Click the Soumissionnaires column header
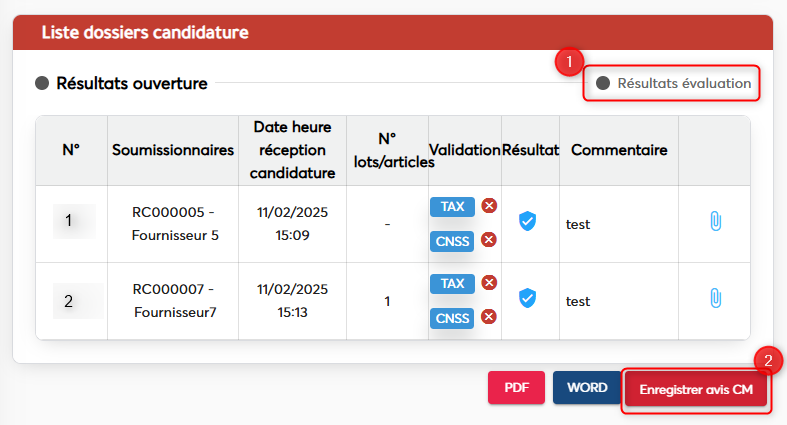The height and width of the screenshot is (425, 787). coord(173,150)
